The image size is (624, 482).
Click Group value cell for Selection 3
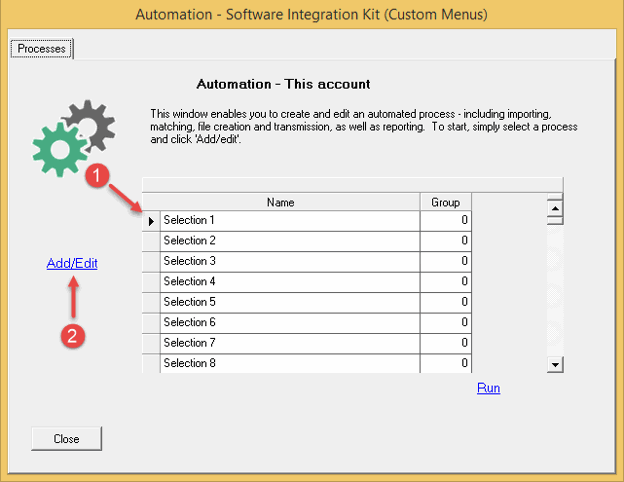[446, 261]
